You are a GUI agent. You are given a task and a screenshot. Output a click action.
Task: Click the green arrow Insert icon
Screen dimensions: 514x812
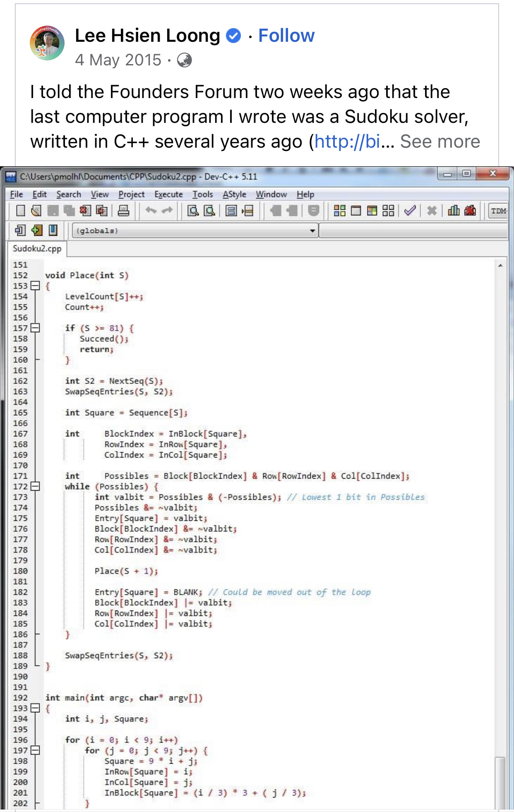coord(37,230)
